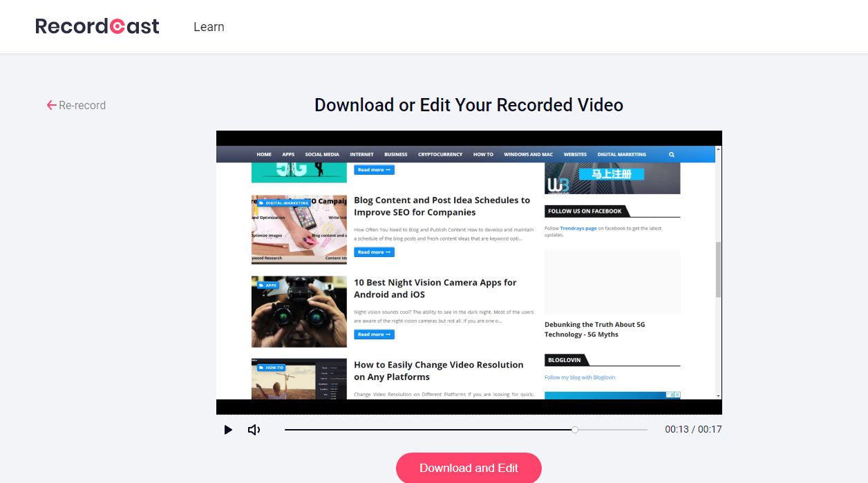Viewport: 868px width, 483px height.
Task: Click the Trendrays page link
Action: 578,228
